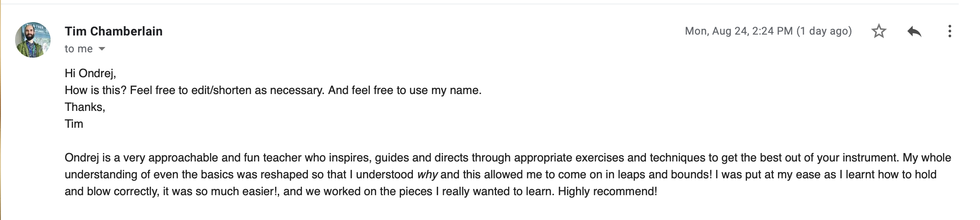Expand recipient details arrow beside "to me"

click(x=102, y=49)
